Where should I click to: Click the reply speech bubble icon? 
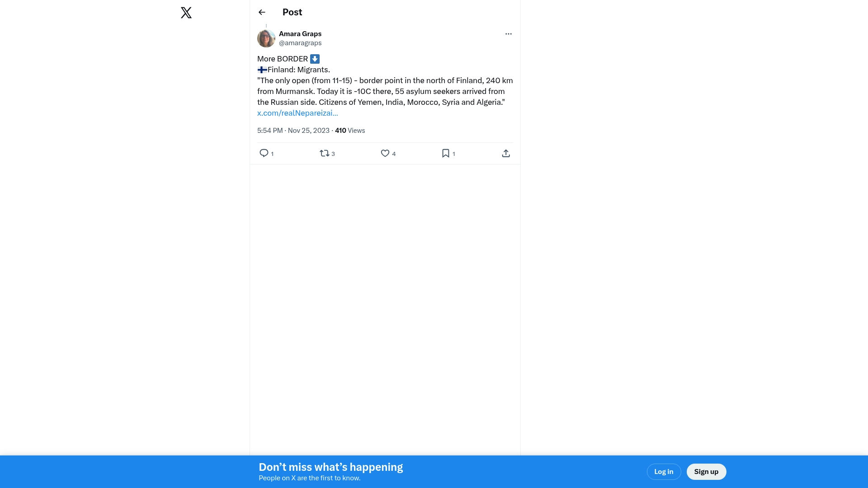tap(264, 153)
